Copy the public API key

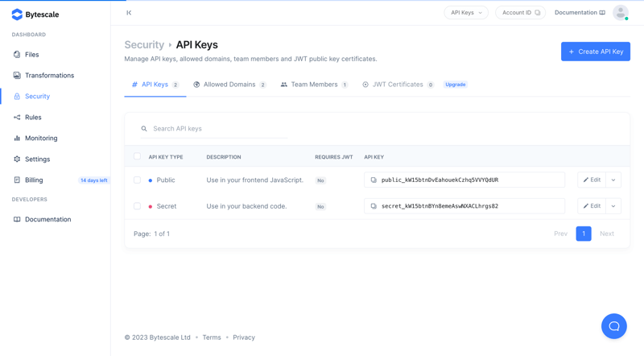pyautogui.click(x=374, y=180)
